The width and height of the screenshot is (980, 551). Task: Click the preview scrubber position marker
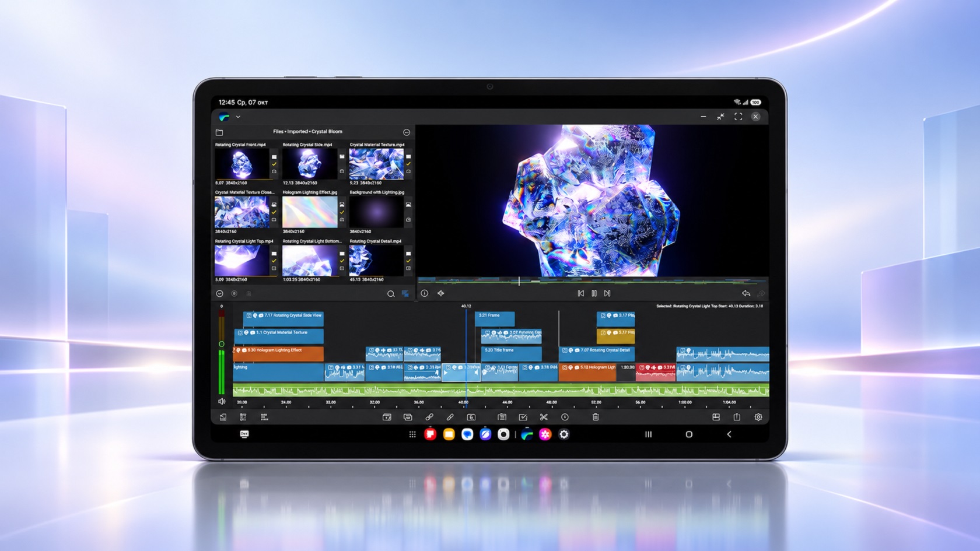519,281
